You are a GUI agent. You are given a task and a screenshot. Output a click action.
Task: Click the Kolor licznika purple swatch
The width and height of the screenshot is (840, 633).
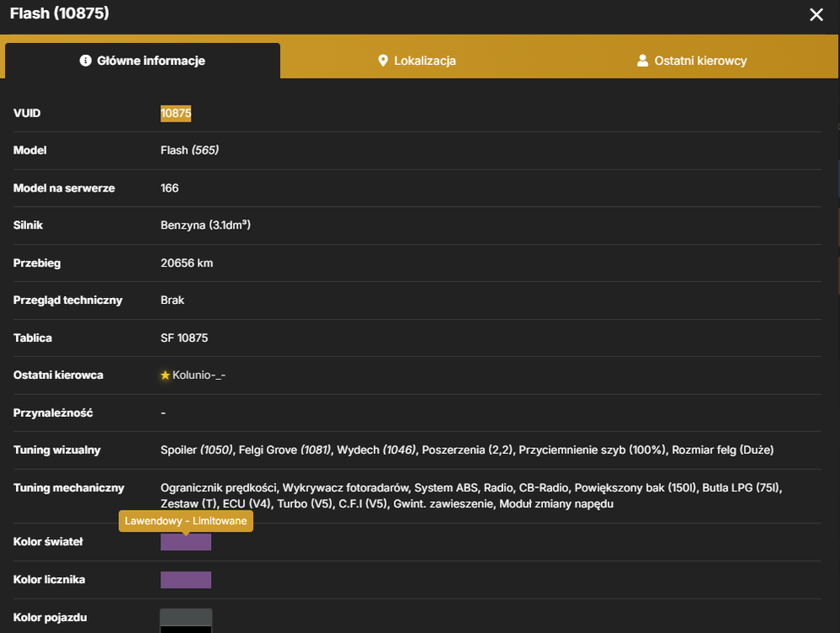pyautogui.click(x=186, y=580)
